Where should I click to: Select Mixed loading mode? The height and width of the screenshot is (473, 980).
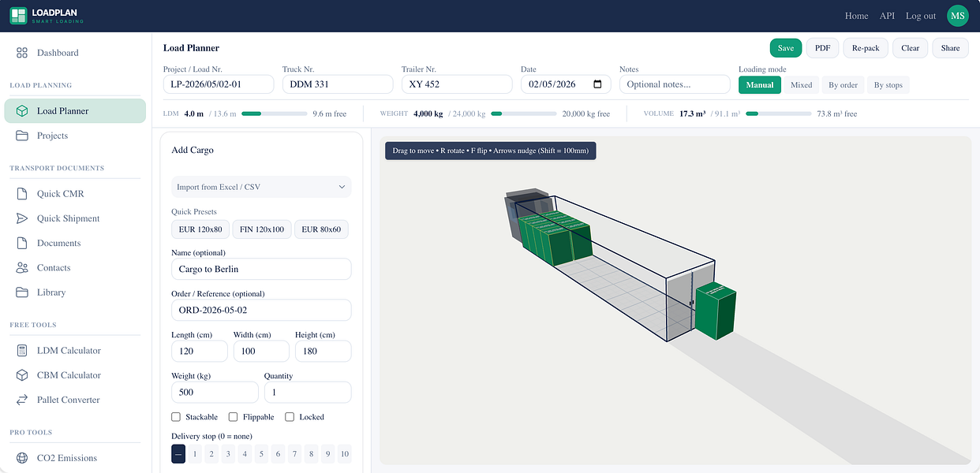801,84
